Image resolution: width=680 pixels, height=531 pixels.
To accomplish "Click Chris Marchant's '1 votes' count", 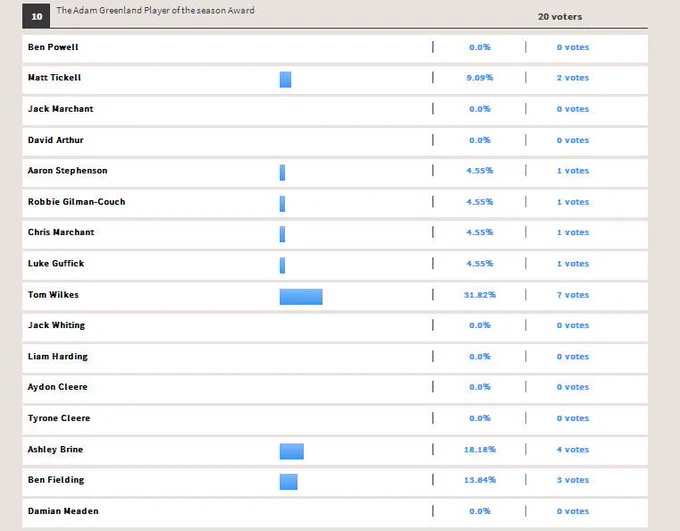I will [573, 232].
